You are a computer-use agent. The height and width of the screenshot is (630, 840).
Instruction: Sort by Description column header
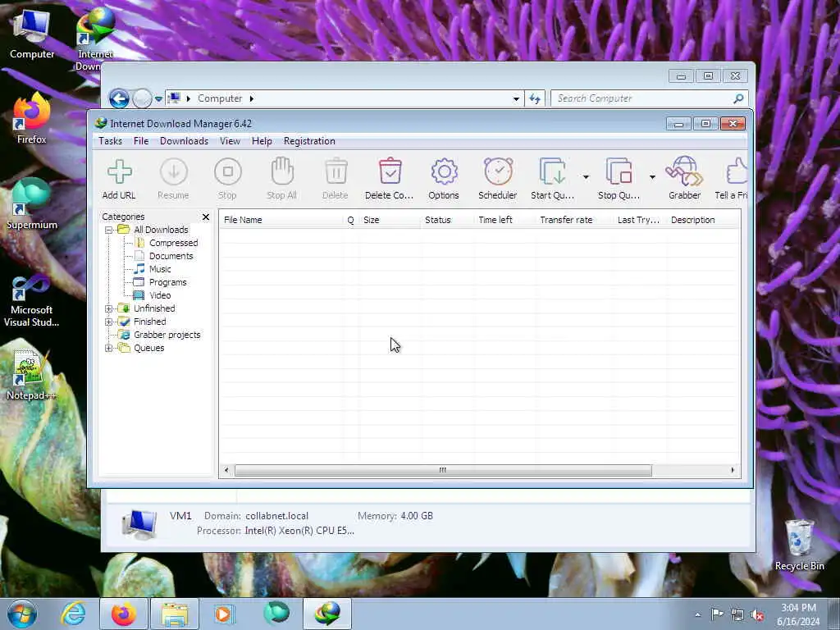(703, 220)
